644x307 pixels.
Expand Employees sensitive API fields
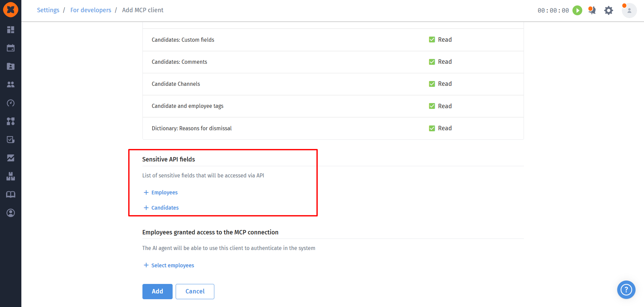(x=161, y=192)
